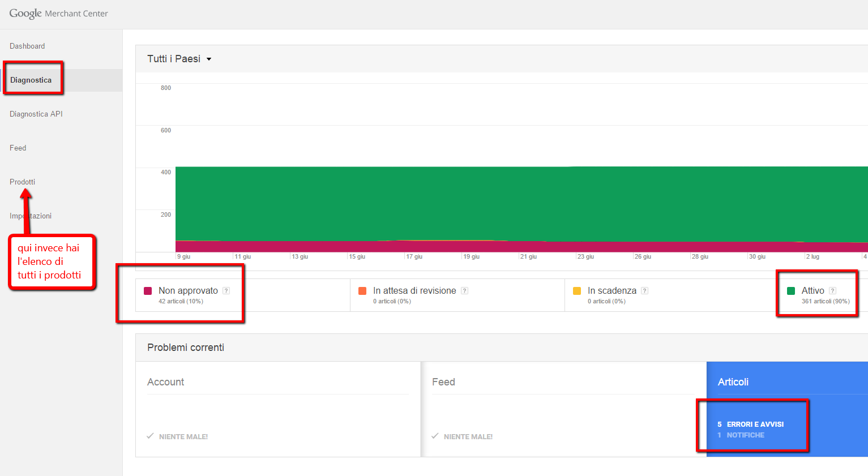Click help icon beside In attesa di revisione
The height and width of the screenshot is (476, 868).
point(464,291)
